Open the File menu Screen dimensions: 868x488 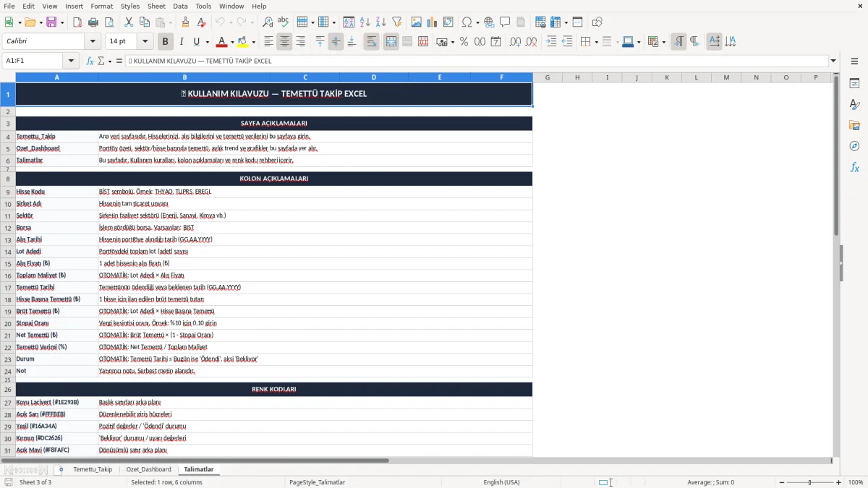9,6
